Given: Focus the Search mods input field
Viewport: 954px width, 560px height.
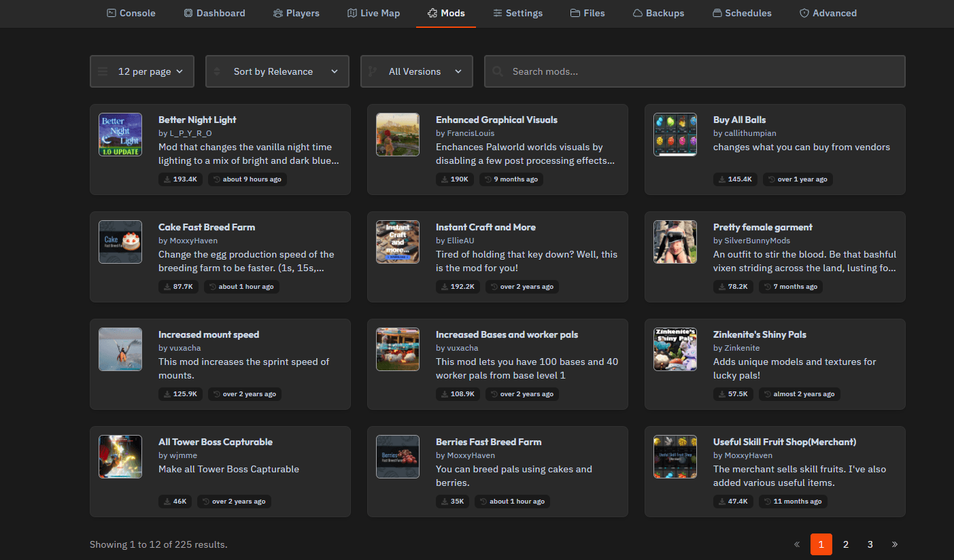Looking at the screenshot, I should [695, 71].
